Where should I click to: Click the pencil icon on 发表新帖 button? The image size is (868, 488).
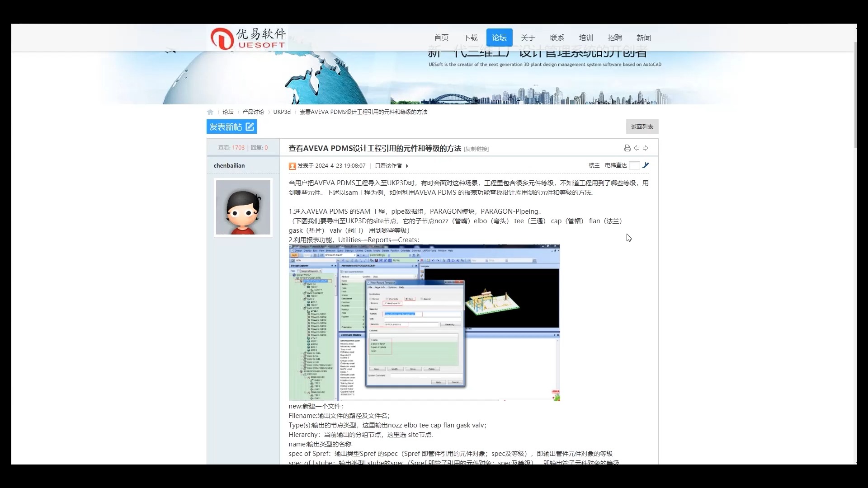coord(249,127)
